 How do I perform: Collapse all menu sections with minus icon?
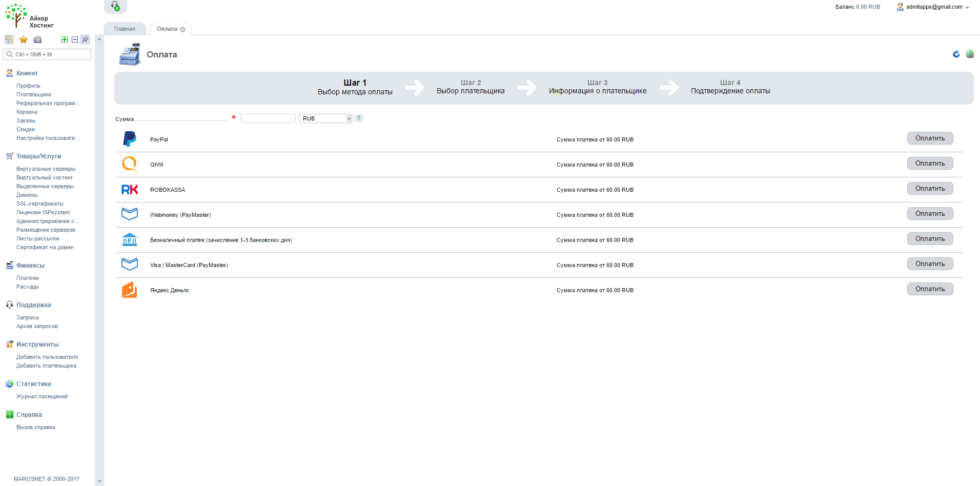(x=75, y=39)
